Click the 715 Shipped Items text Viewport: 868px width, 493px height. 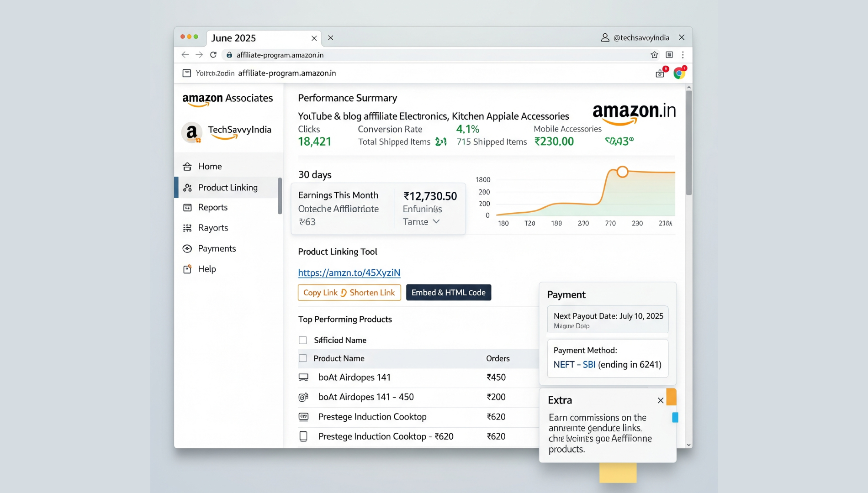[492, 142]
